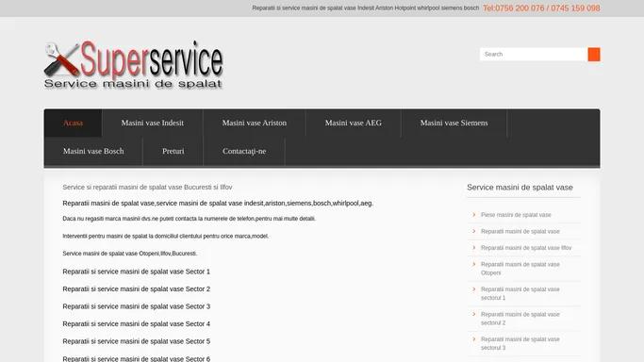
Task: Open Reparatii masini de spalat vase Ilfov
Action: (526, 248)
